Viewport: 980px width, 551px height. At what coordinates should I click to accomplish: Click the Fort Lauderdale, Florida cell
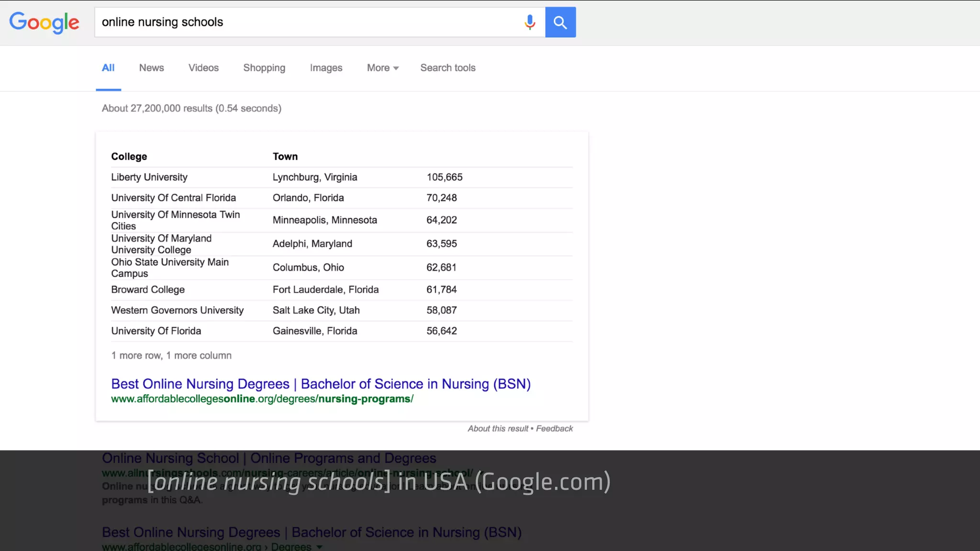(325, 289)
